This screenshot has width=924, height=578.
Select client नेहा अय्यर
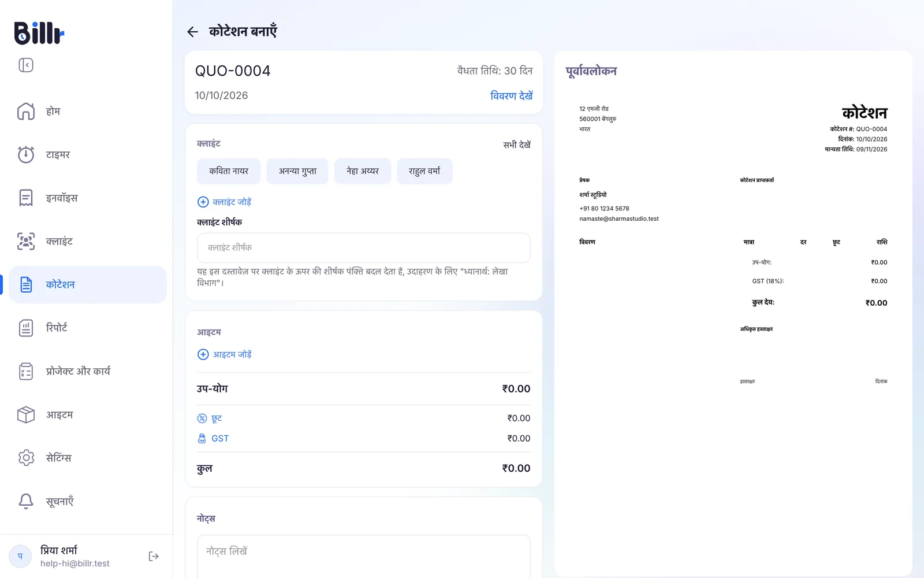363,171
